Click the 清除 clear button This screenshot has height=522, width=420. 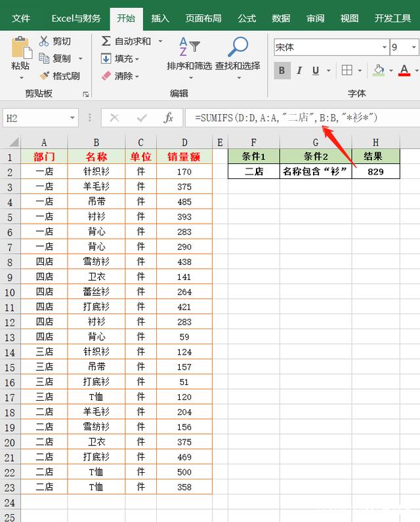(117, 76)
